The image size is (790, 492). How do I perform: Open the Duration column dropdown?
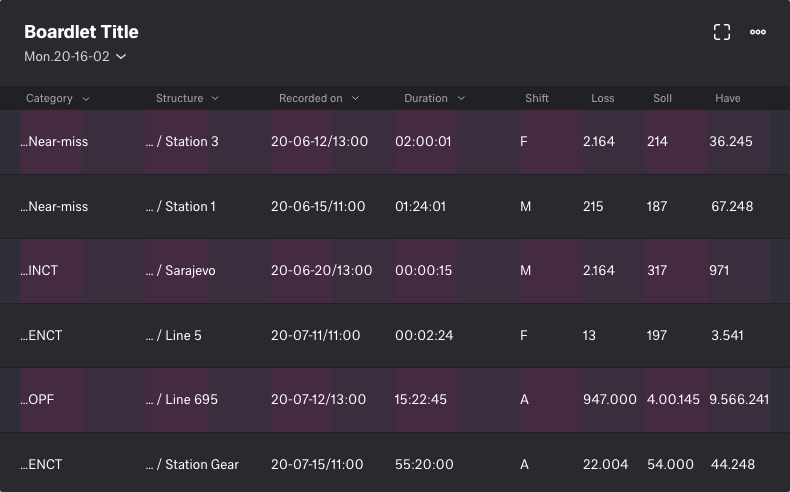point(461,99)
